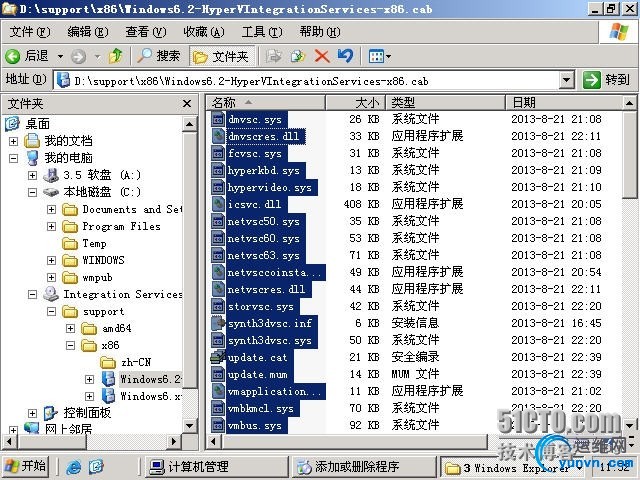Click the blue Undo arrow icon
Viewport: 640px width, 480px height.
[x=345, y=56]
